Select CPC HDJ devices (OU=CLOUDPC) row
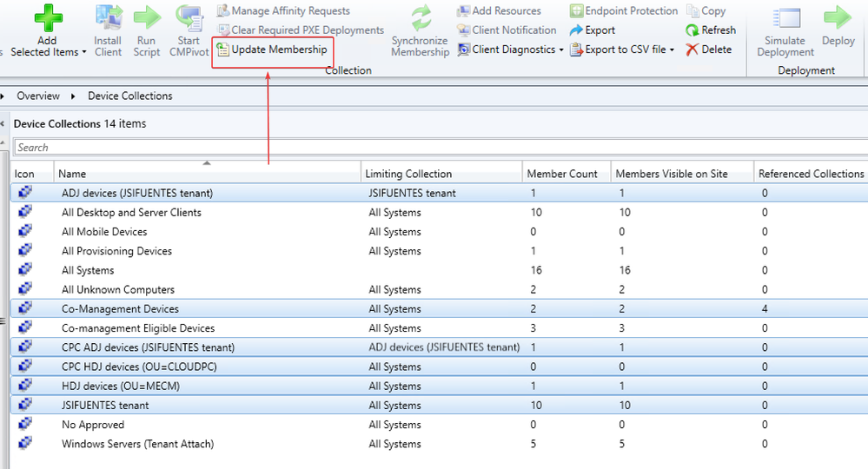This screenshot has width=868, height=469. point(440,367)
